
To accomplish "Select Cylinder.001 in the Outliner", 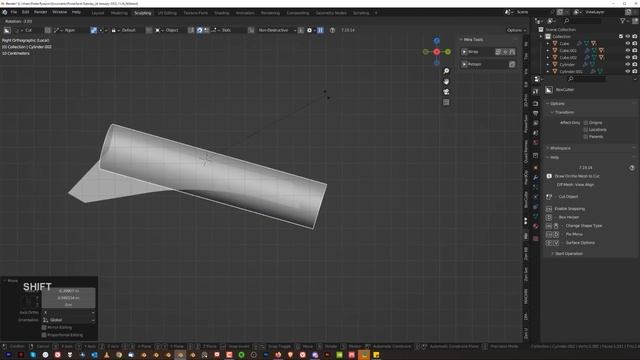I will click(x=571, y=71).
